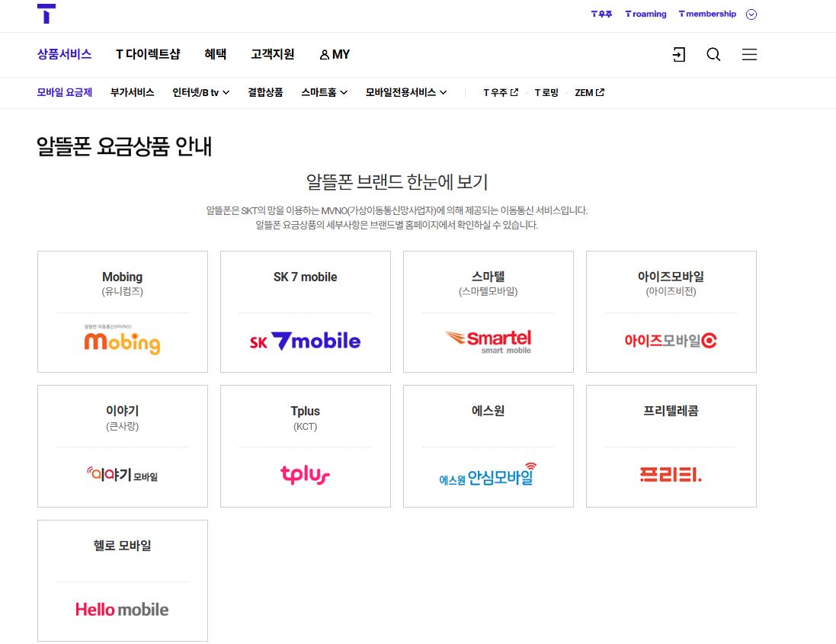Select the 혜택 menu item
The image size is (836, 644).
[216, 54]
